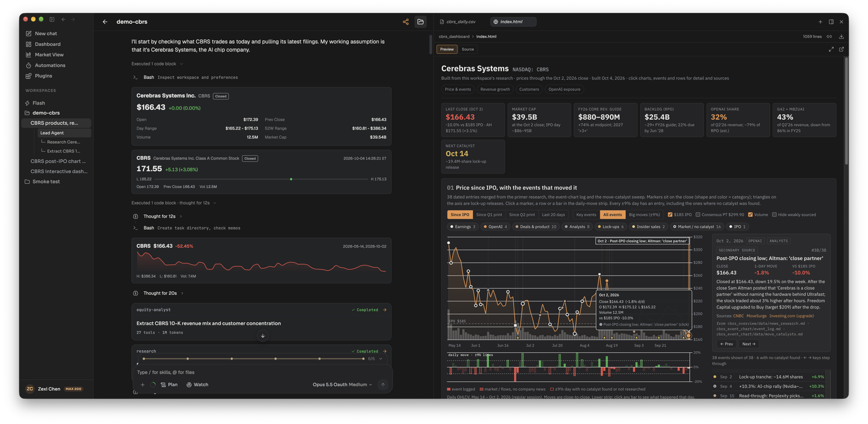
Task: Click the plus attach button in composer
Action: point(143,385)
